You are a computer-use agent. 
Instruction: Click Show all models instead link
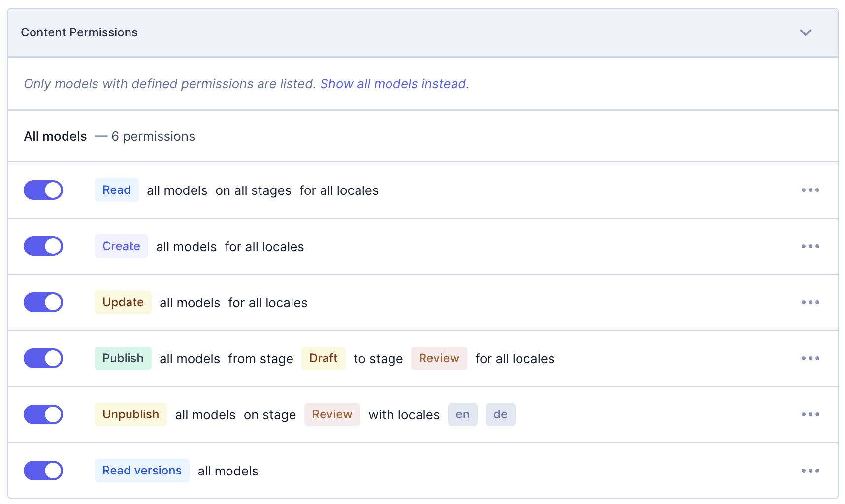pos(394,84)
